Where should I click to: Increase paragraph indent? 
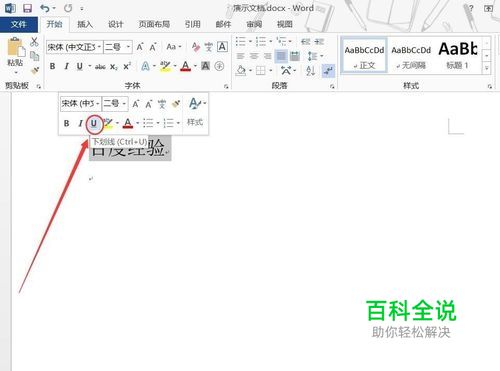tap(319, 42)
